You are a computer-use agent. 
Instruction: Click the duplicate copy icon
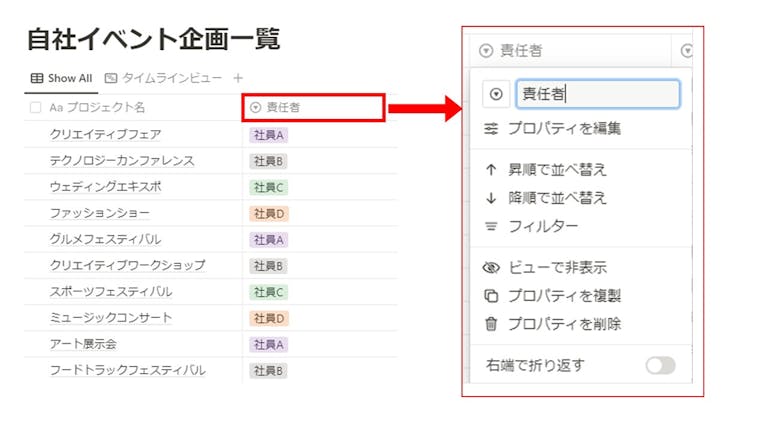(x=491, y=296)
